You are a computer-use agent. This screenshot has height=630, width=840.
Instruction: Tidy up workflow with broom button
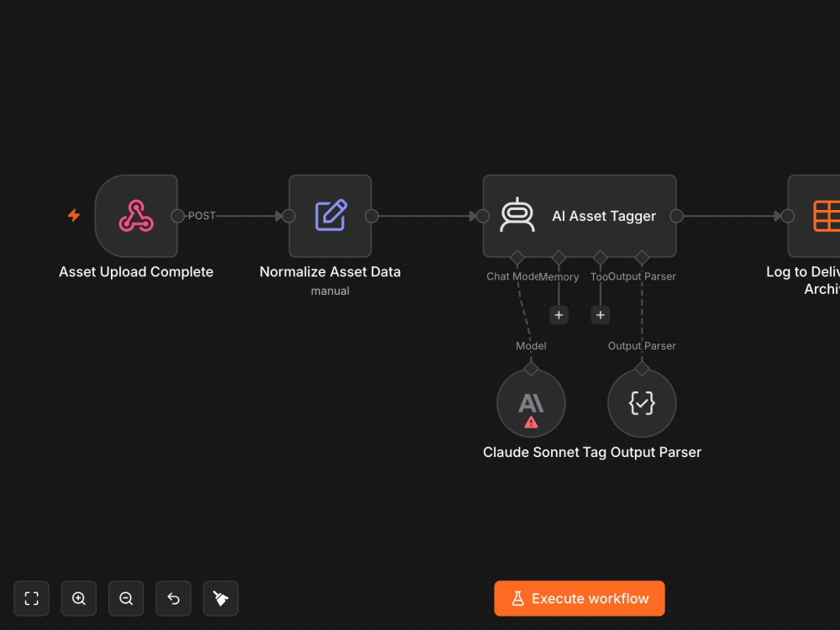(221, 598)
